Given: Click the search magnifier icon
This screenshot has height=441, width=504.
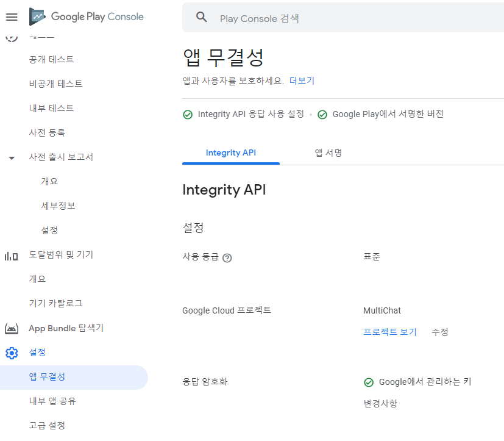Looking at the screenshot, I should pyautogui.click(x=202, y=16).
